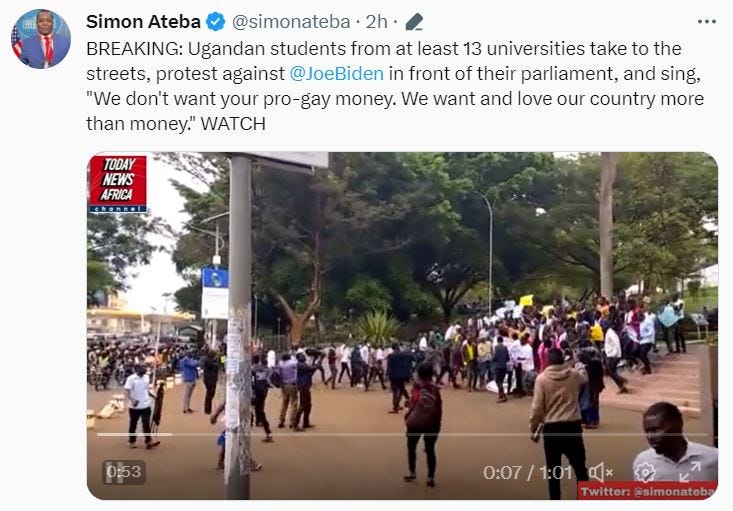Seek to the middle of the progress bar
The image size is (733, 511).
[x=402, y=434]
